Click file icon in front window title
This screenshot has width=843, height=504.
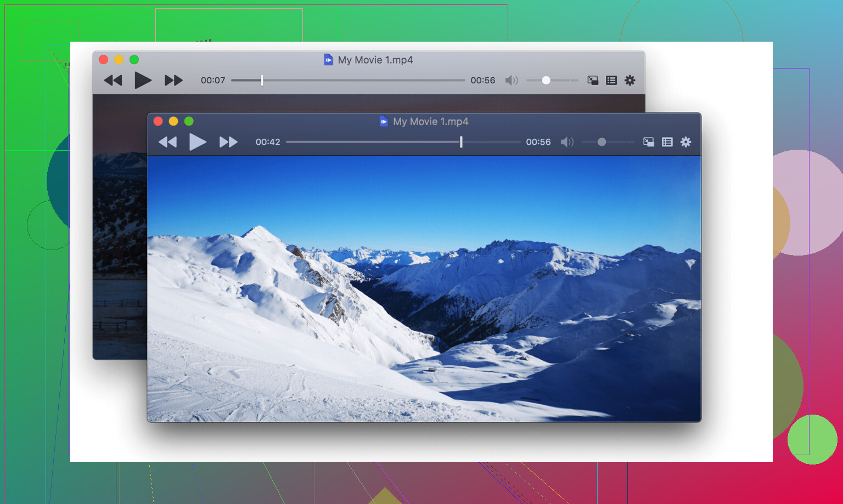point(384,121)
